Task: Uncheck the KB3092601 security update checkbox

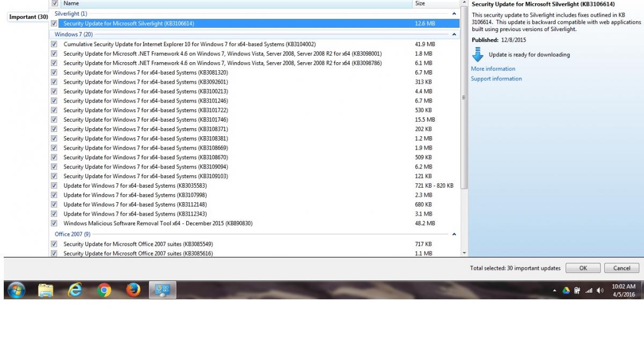Action: tap(54, 82)
